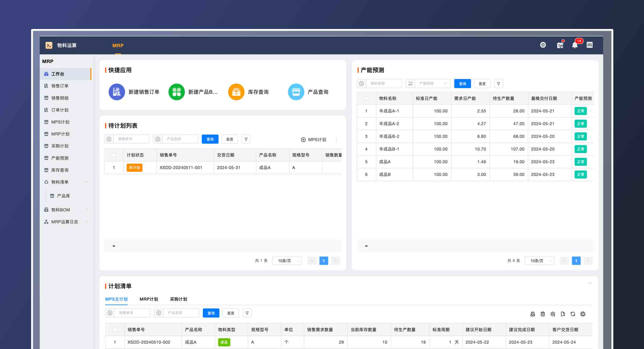This screenshot has height=349, width=644.
Task: Type in the 物料名称 search field
Action: click(x=384, y=83)
